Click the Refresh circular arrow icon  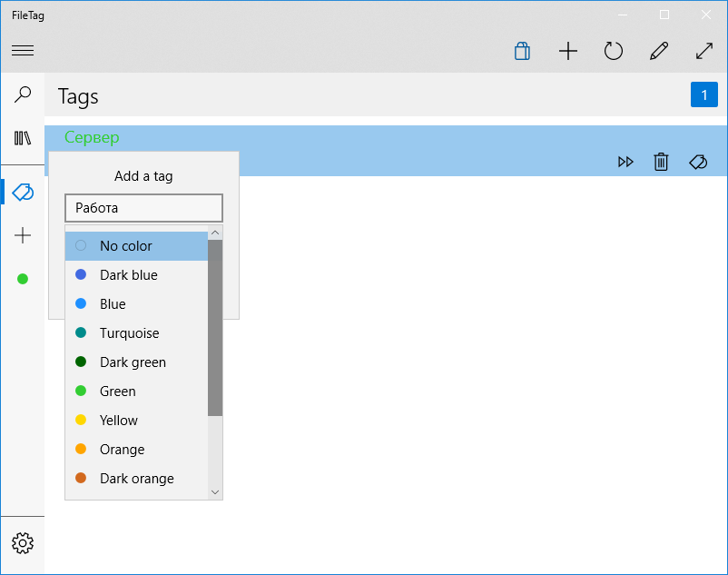click(614, 51)
